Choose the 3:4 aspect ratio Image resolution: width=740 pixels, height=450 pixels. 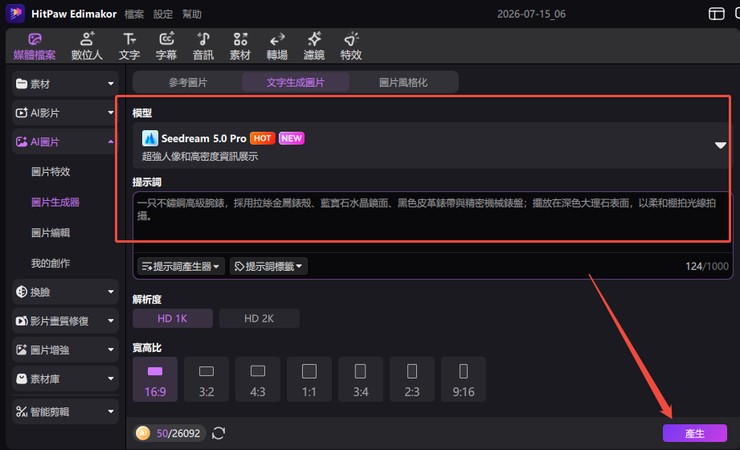point(361,379)
